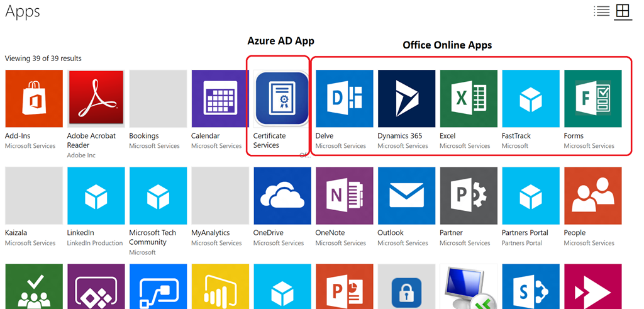Switch to list view layout
Viewport: 644px width, 309px height.
pos(602,11)
